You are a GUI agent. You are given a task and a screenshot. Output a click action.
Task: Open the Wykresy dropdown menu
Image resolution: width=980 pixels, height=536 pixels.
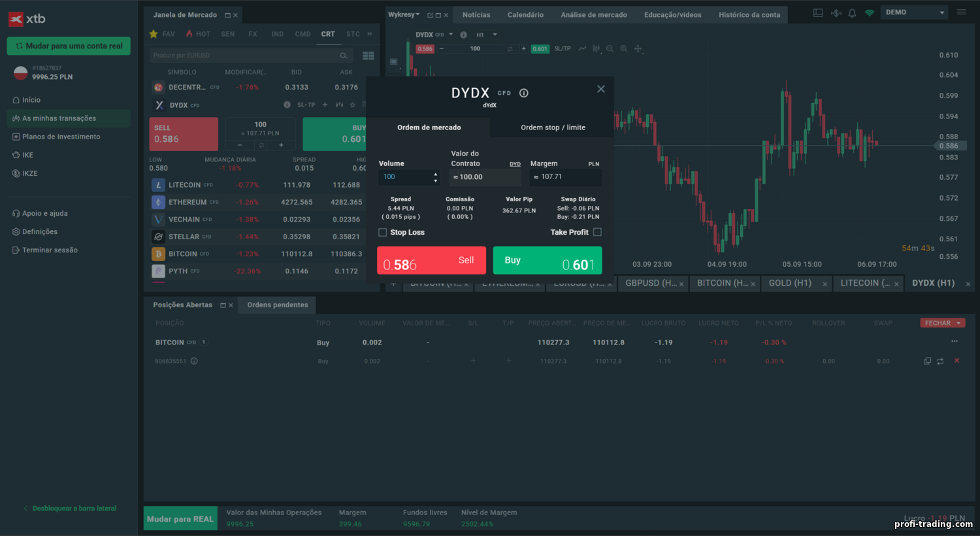click(401, 14)
